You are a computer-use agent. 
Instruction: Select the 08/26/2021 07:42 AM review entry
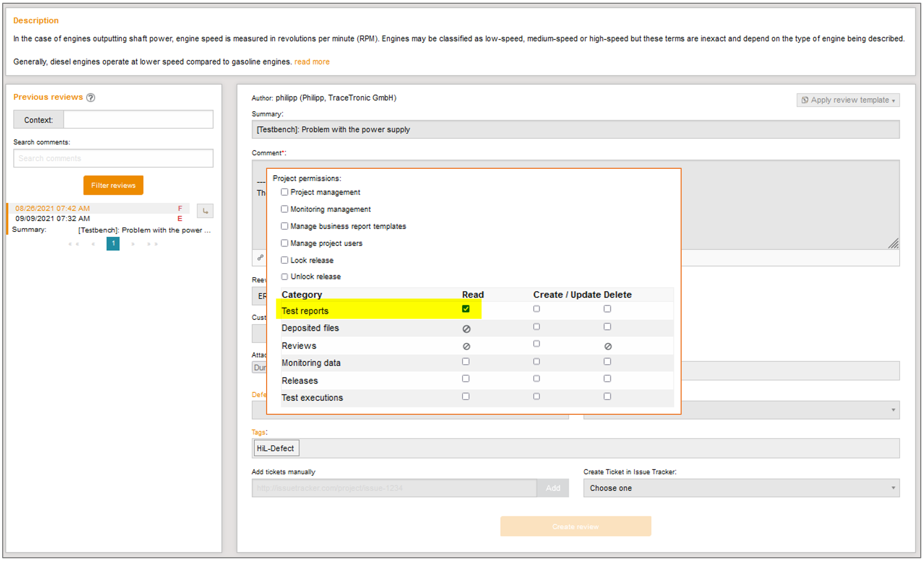[53, 208]
